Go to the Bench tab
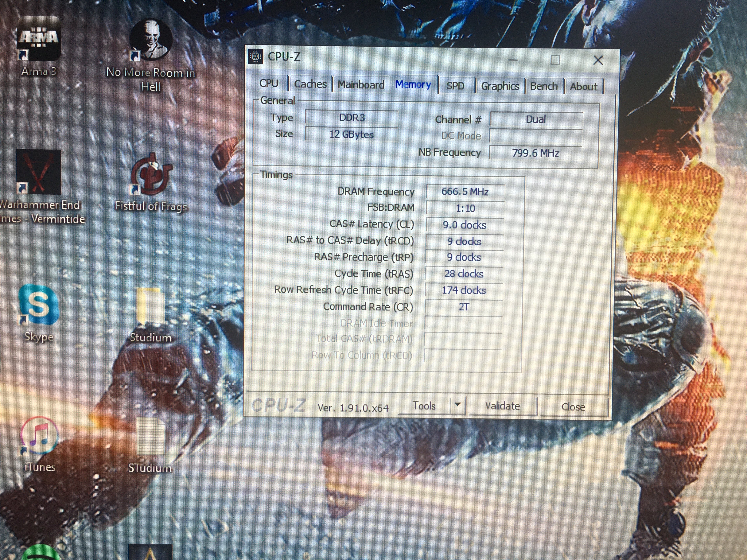The height and width of the screenshot is (560, 747). click(x=544, y=86)
